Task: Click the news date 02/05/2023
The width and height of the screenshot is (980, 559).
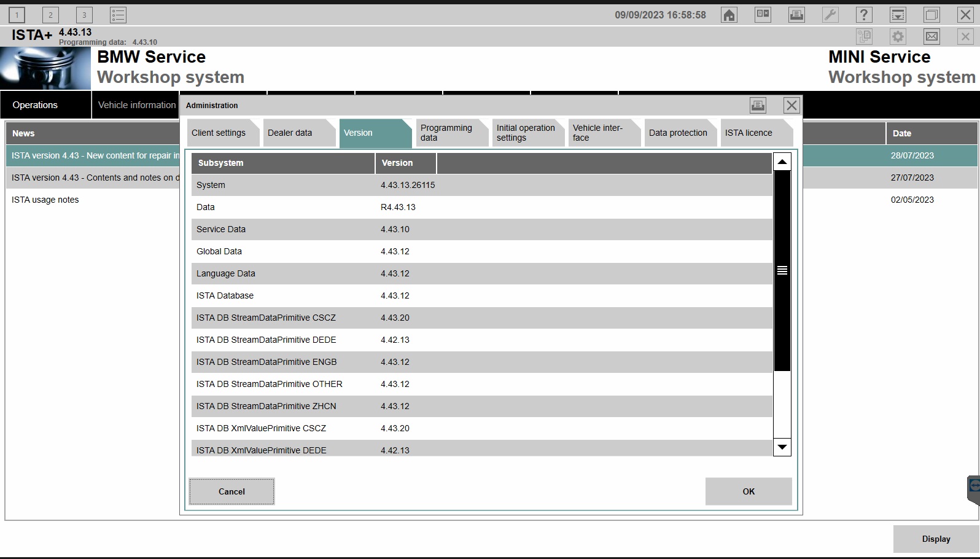Action: 912,200
